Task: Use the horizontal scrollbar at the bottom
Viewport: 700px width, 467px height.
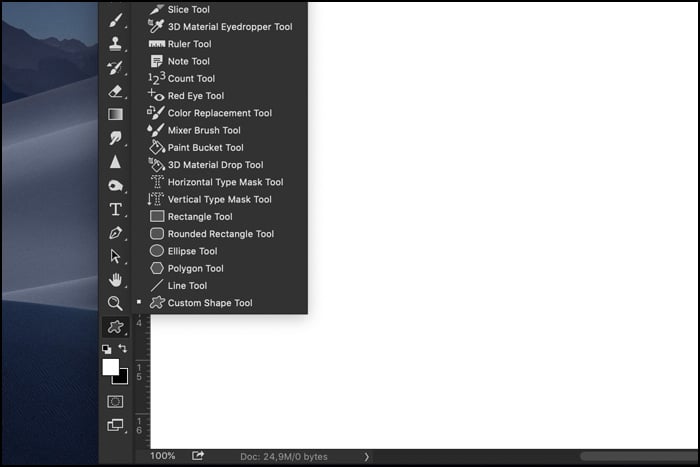Action: point(639,456)
